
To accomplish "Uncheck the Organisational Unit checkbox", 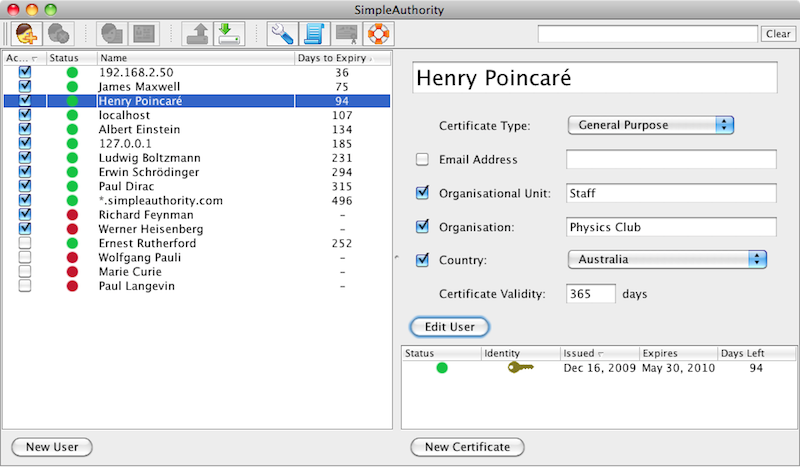I will coord(422,193).
